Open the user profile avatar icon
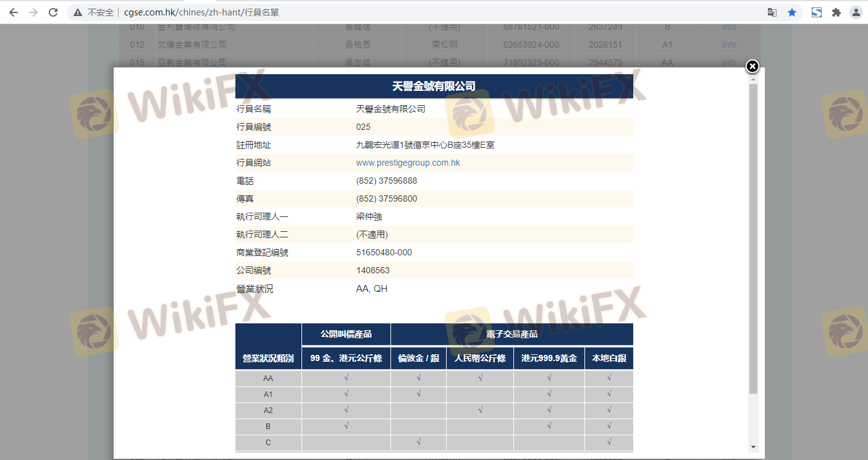The height and width of the screenshot is (460, 868). tap(856, 12)
